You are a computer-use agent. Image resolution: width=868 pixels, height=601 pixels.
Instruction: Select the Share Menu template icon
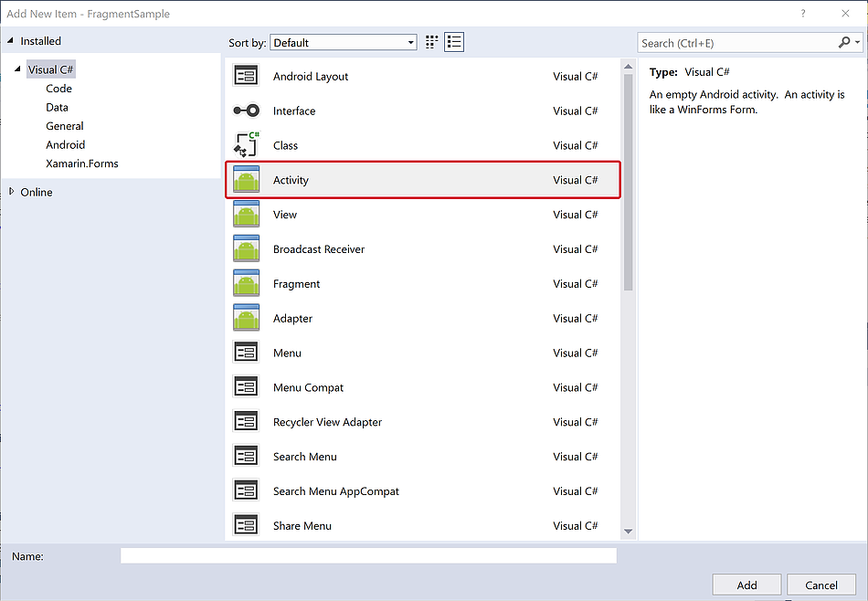[246, 526]
